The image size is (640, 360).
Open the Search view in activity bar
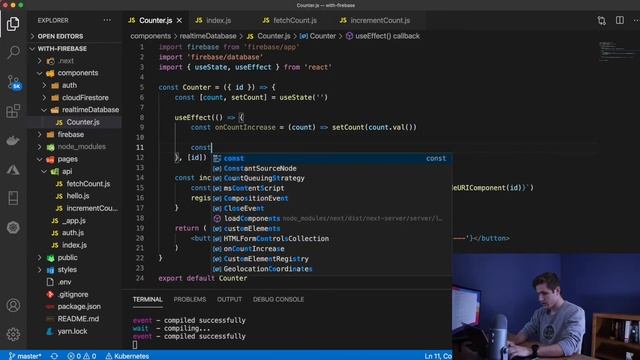point(13,52)
